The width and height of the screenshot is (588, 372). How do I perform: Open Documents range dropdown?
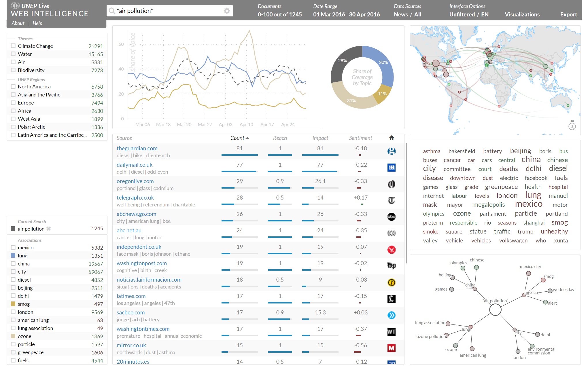pos(279,14)
